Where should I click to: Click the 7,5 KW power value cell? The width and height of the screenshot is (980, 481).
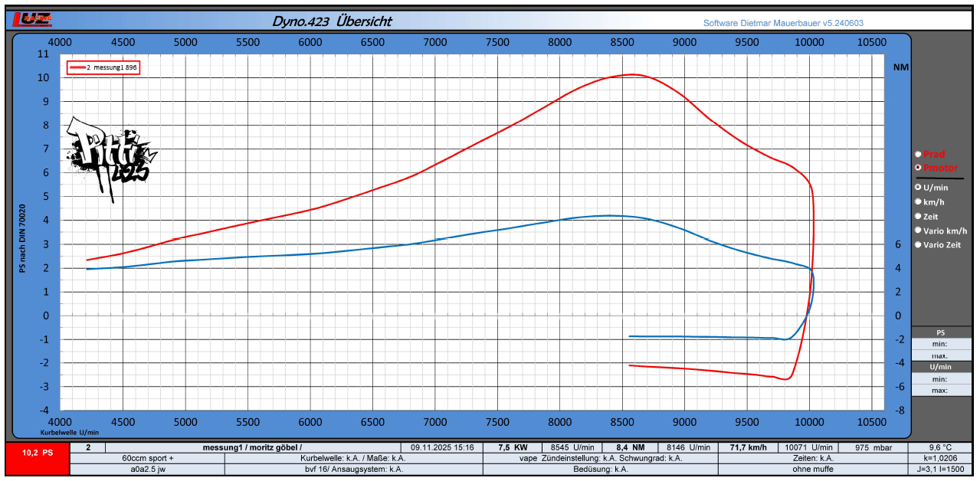pyautogui.click(x=512, y=447)
